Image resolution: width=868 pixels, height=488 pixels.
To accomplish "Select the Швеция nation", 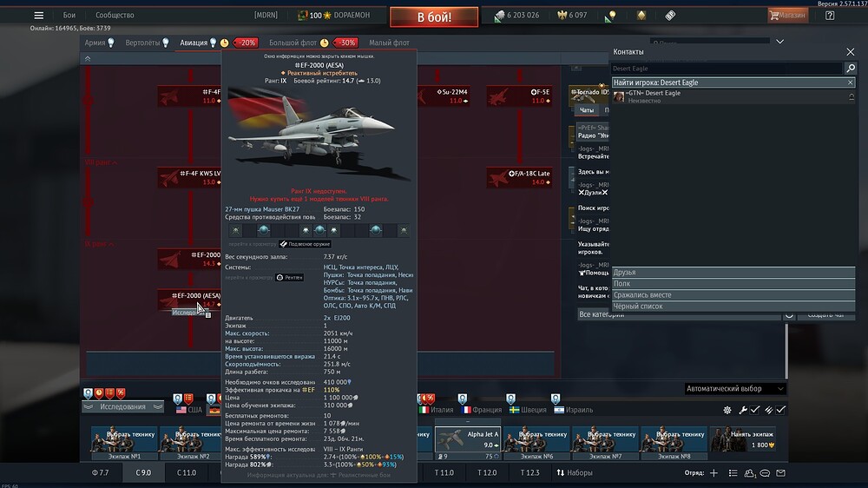I will tap(528, 410).
